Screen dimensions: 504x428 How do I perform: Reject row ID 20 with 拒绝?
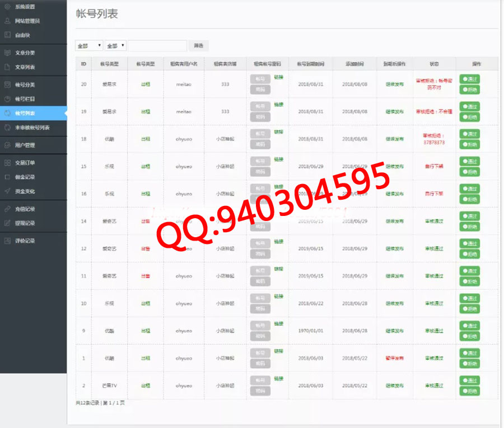coord(469,90)
